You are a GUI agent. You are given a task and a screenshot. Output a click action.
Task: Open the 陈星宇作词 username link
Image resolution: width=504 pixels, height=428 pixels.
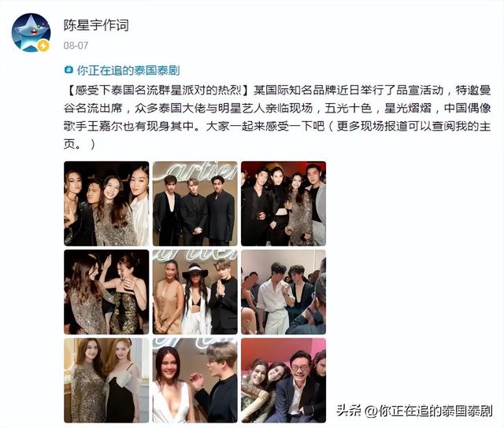pos(96,25)
